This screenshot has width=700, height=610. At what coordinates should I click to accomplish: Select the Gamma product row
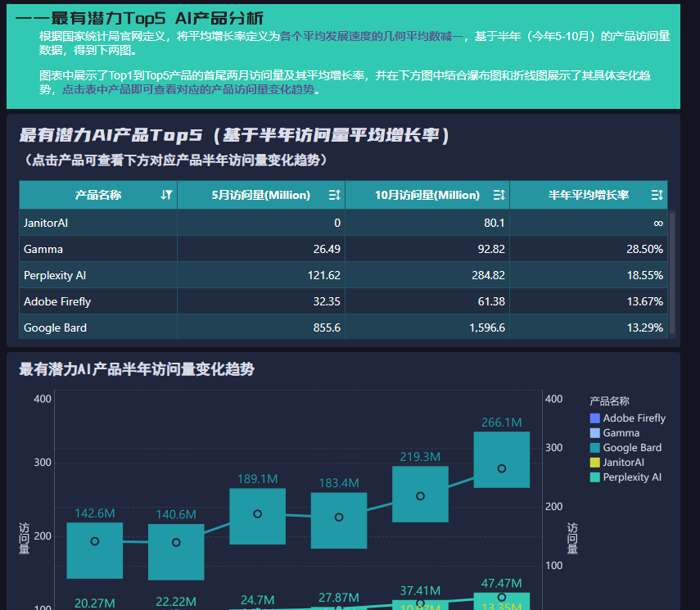(343, 249)
